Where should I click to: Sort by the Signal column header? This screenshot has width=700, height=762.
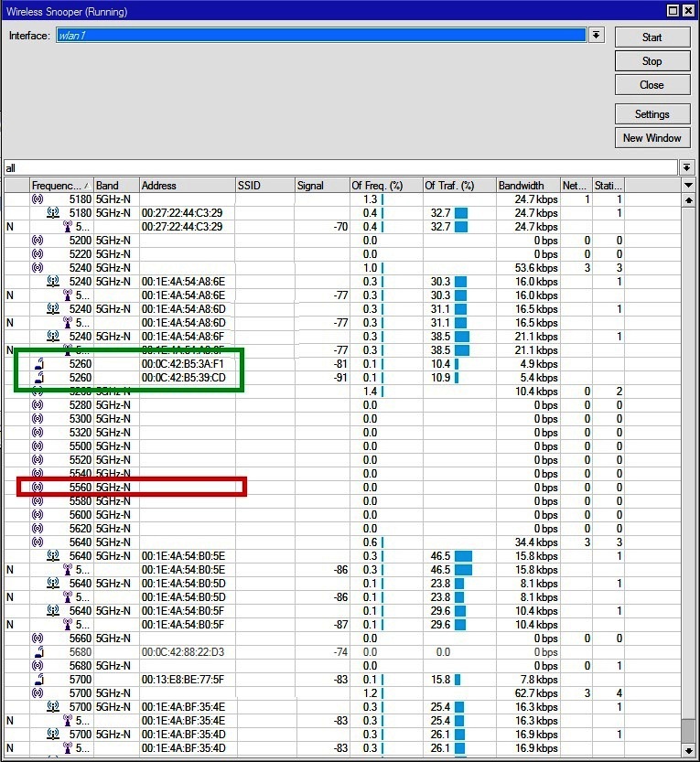323,185
